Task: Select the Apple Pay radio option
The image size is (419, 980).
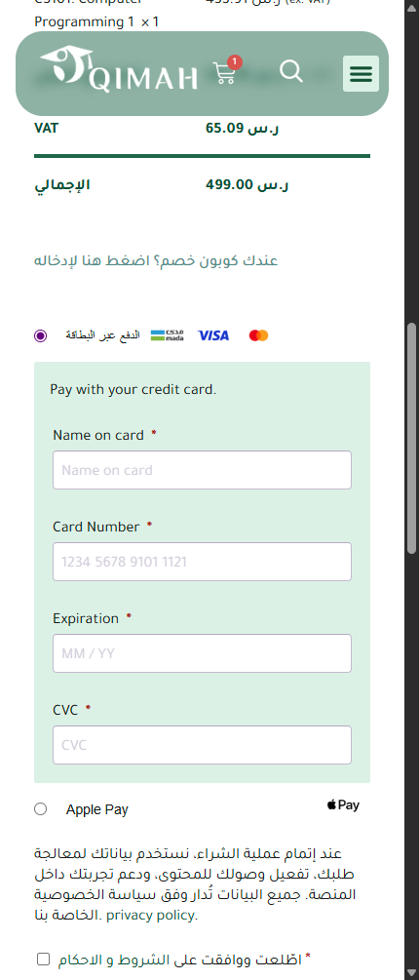Action: click(x=41, y=809)
